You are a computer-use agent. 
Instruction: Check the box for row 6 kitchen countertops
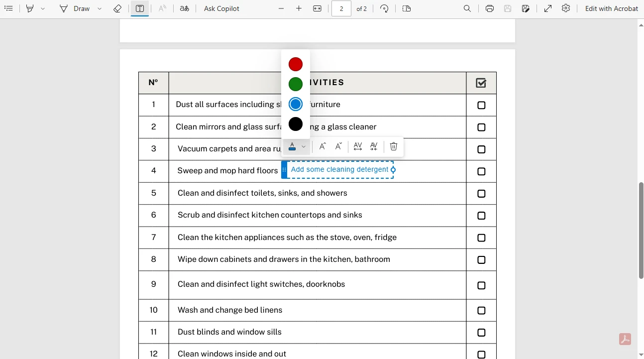(481, 216)
